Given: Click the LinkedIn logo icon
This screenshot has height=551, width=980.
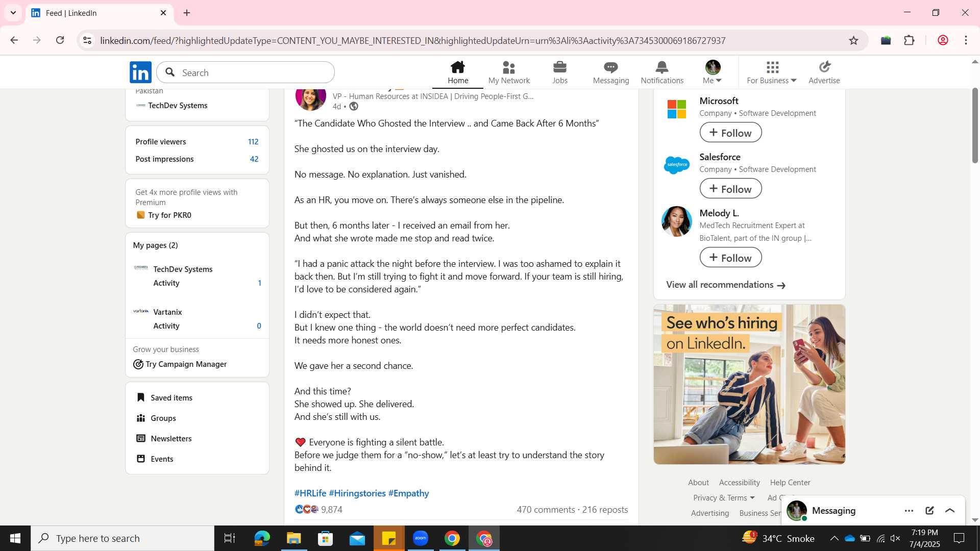Looking at the screenshot, I should (x=140, y=72).
